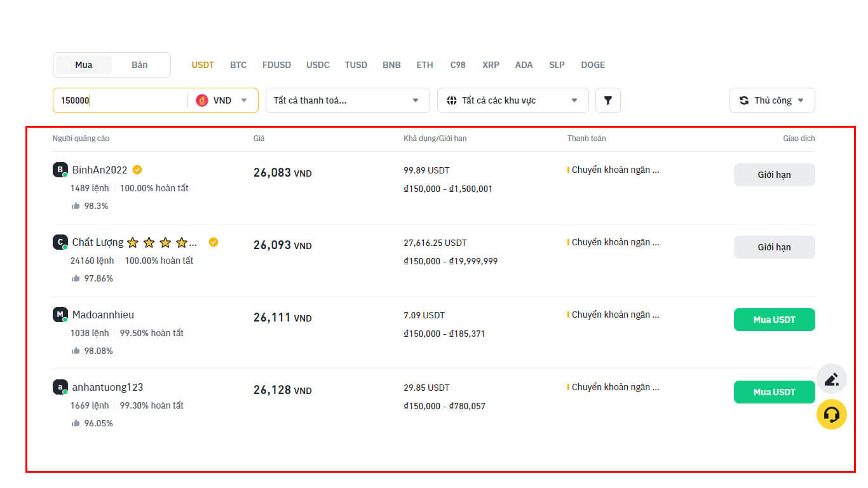Click Mua USDT for Madoannhieu
868x488 pixels.
tap(774, 320)
